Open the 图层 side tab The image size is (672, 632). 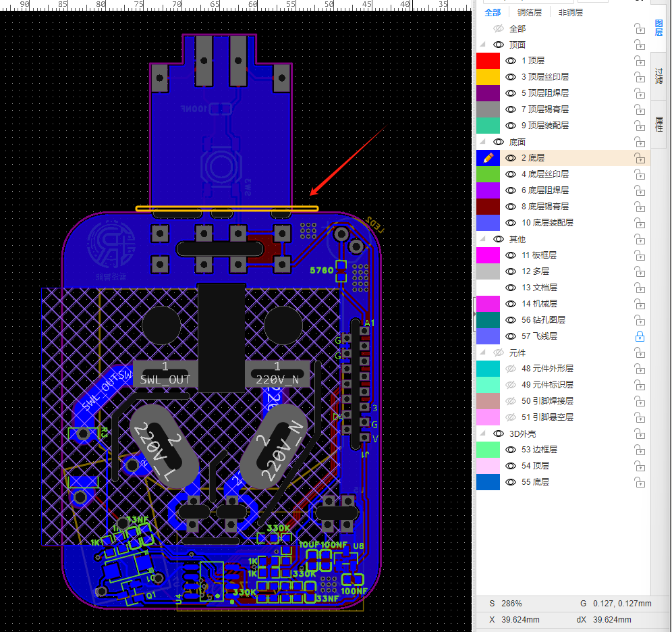tap(659, 28)
